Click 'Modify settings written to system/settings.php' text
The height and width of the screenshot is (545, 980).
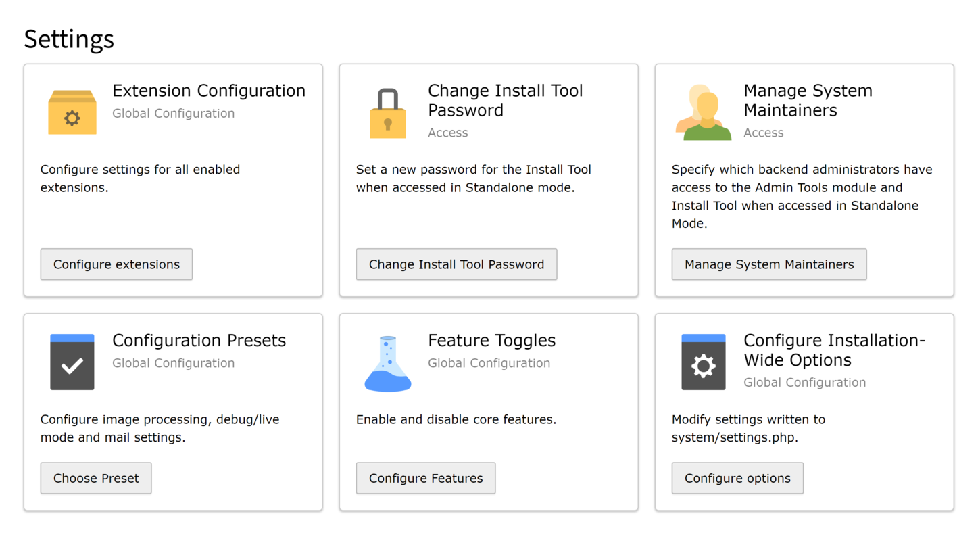coord(749,428)
